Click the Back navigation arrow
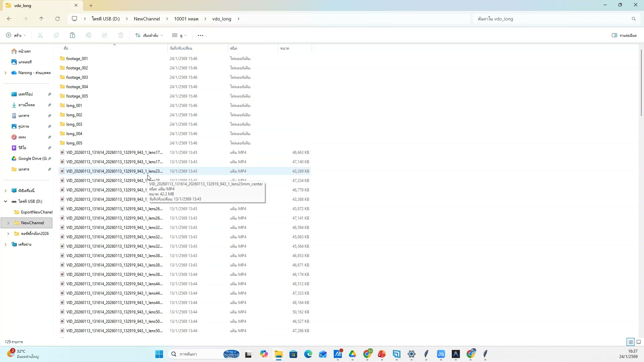The image size is (644, 362). [x=9, y=19]
